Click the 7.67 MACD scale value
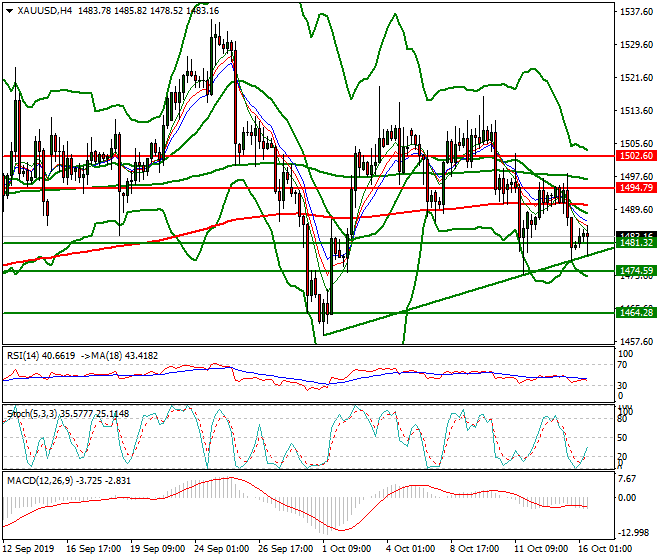 (627, 479)
